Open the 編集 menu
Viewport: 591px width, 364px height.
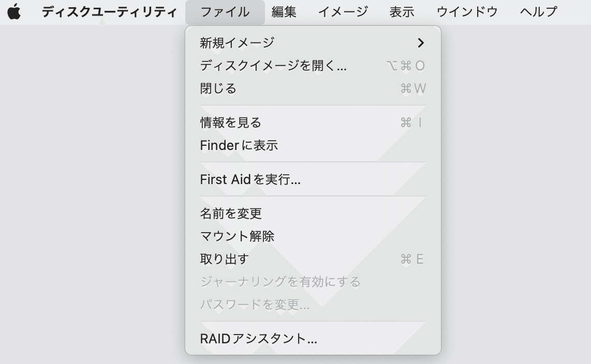(x=284, y=12)
